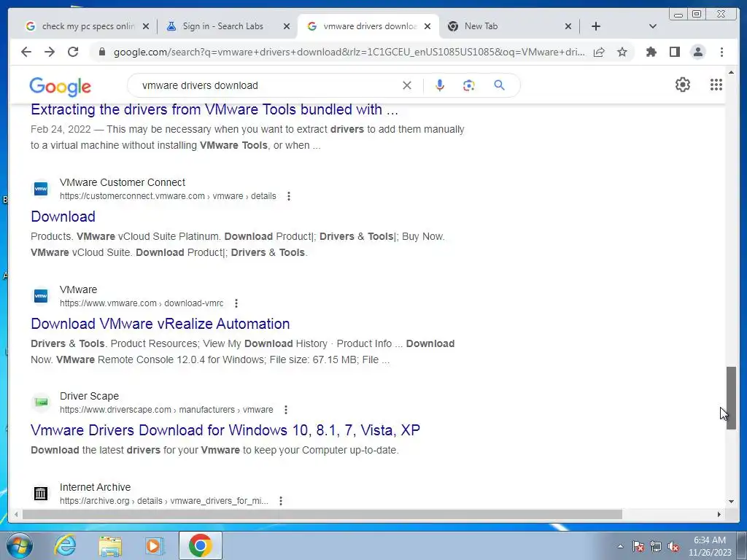Viewport: 747px width, 560px height.
Task: Open the muted volume tray icon
Action: click(673, 546)
